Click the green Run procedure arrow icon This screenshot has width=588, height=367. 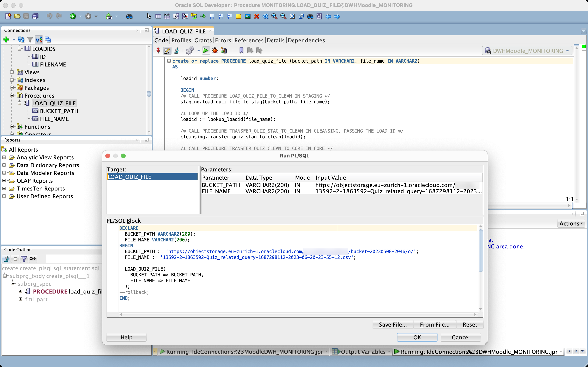click(205, 51)
